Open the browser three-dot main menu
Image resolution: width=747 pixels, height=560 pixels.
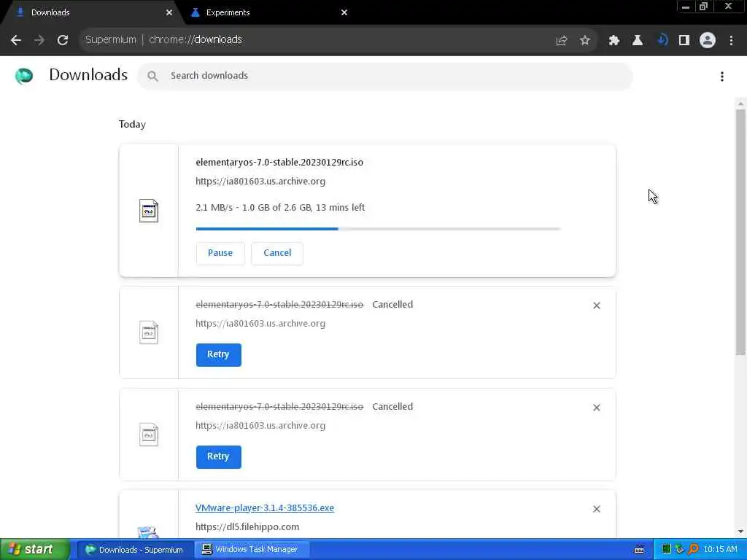pyautogui.click(x=731, y=41)
